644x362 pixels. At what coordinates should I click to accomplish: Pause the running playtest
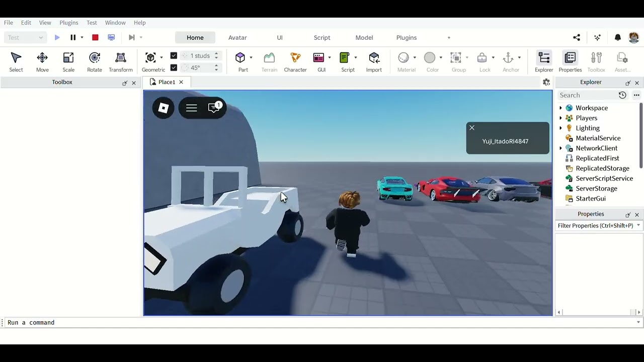(x=73, y=38)
